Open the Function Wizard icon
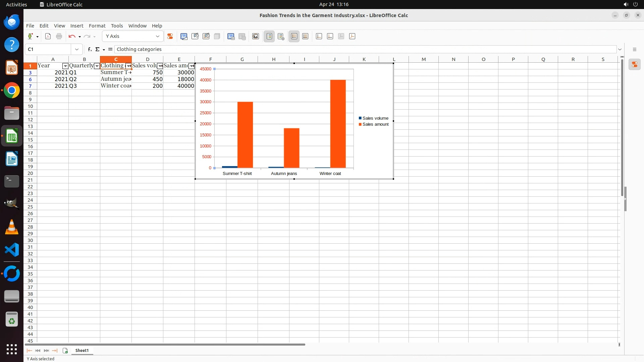Image resolution: width=644 pixels, height=362 pixels. [x=90, y=49]
